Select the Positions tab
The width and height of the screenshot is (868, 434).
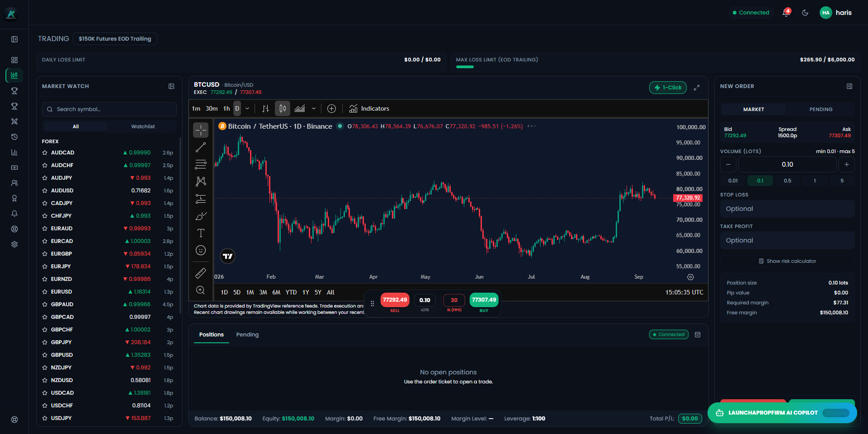click(x=211, y=335)
